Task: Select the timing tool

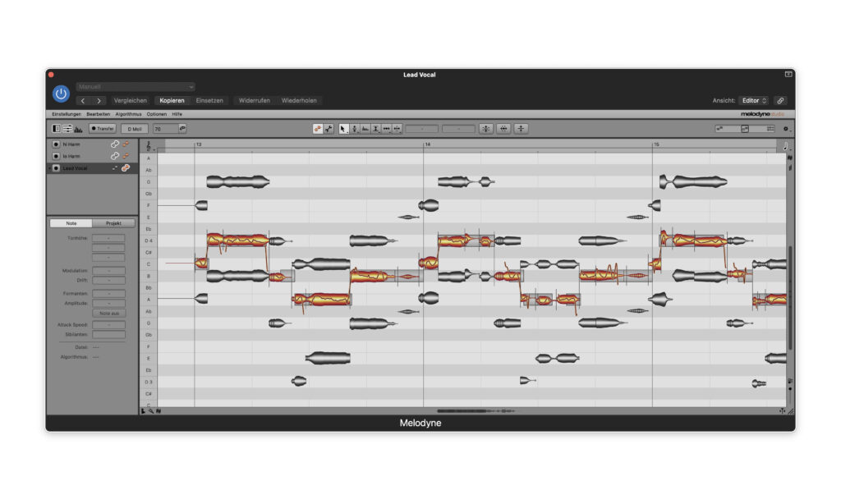Action: (386, 129)
